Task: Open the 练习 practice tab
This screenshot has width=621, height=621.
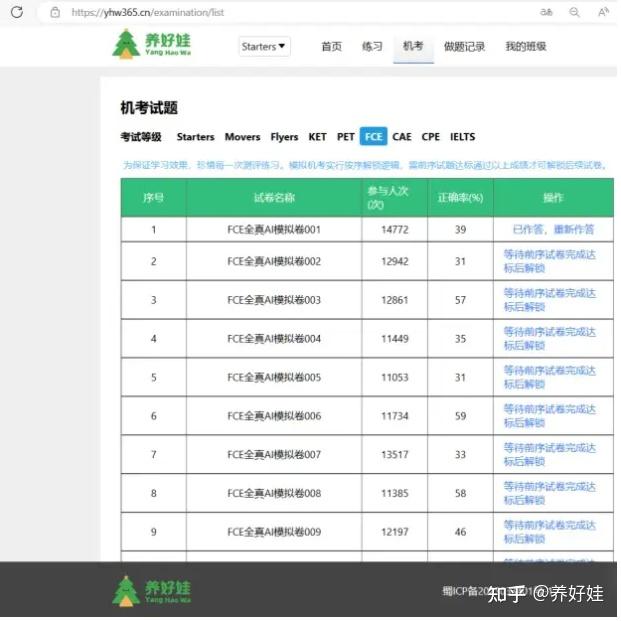Action: tap(372, 46)
